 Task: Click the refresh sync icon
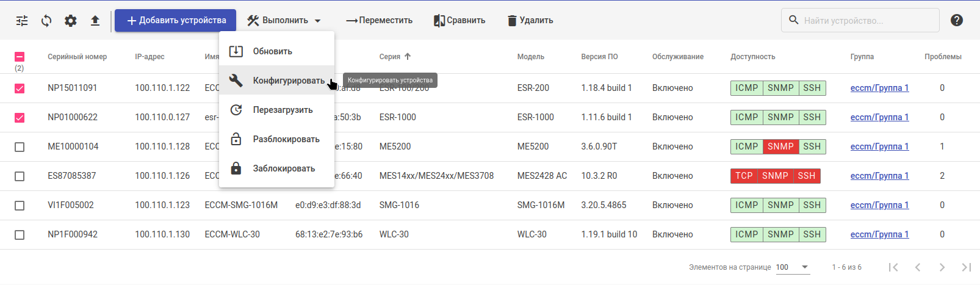[46, 21]
